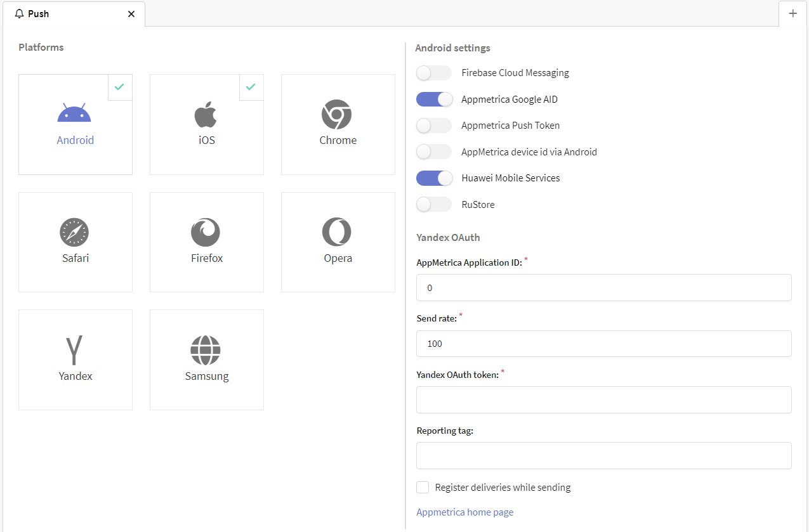Check Register deliveries while sending
Screen dimensions: 809x532
point(423,488)
